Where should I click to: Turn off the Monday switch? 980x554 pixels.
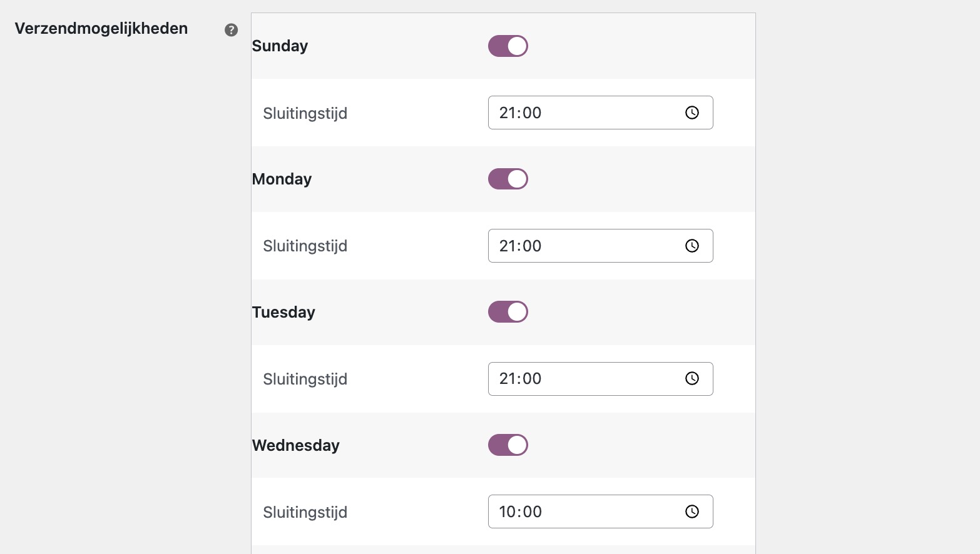click(x=508, y=179)
